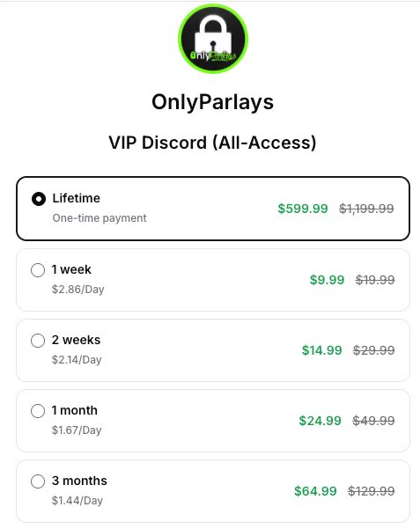
Task: Pick the 1 month radio button
Action: tap(38, 411)
